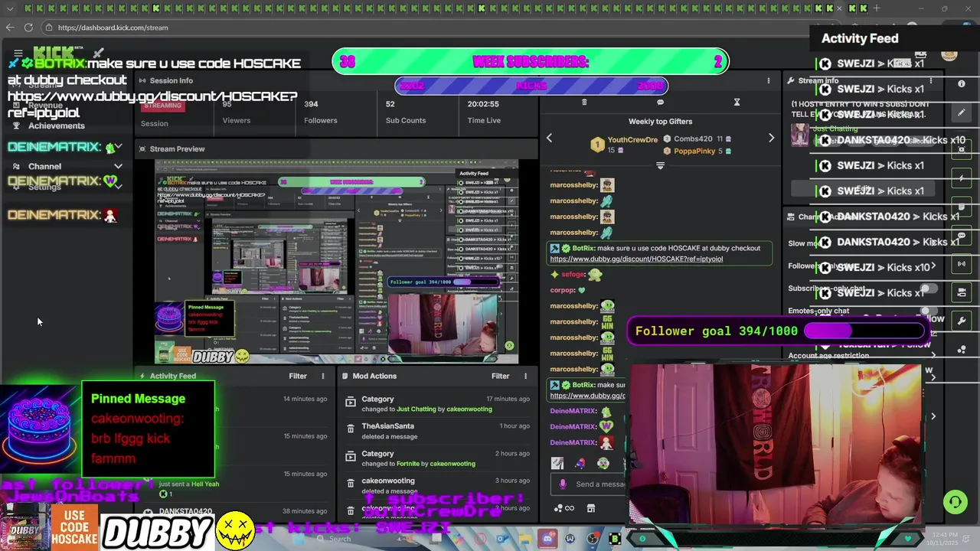Click the browser address bar URL

[x=113, y=28]
